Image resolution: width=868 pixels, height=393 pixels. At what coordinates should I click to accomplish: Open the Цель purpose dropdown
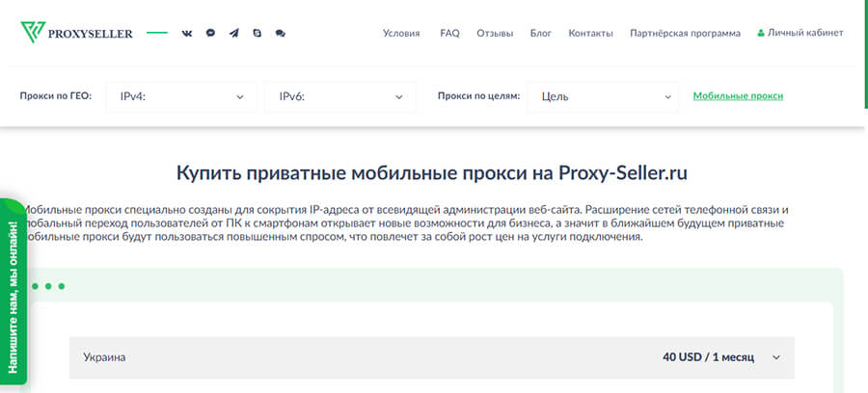coord(604,96)
